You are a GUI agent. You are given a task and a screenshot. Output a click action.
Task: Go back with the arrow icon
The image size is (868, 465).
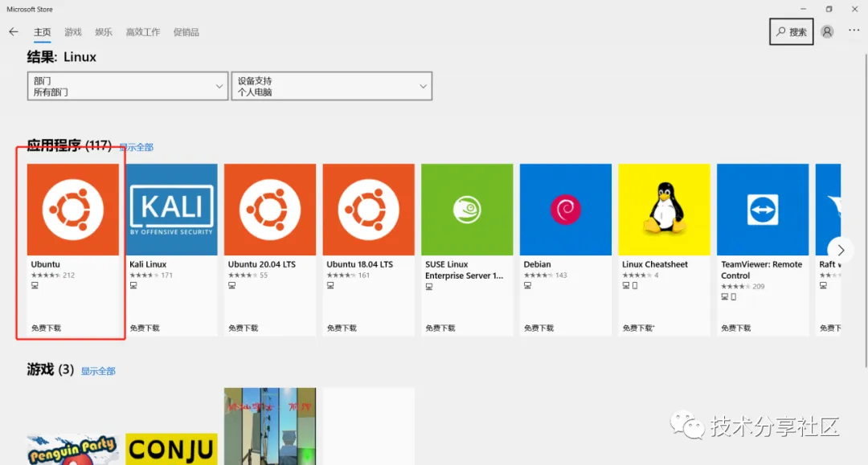click(x=14, y=32)
